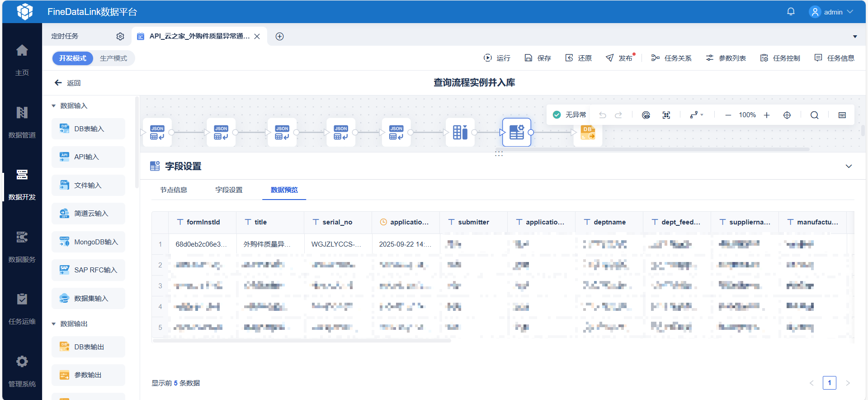Image resolution: width=868 pixels, height=400 pixels.
Task: Click the serial_no column header
Action: 338,222
